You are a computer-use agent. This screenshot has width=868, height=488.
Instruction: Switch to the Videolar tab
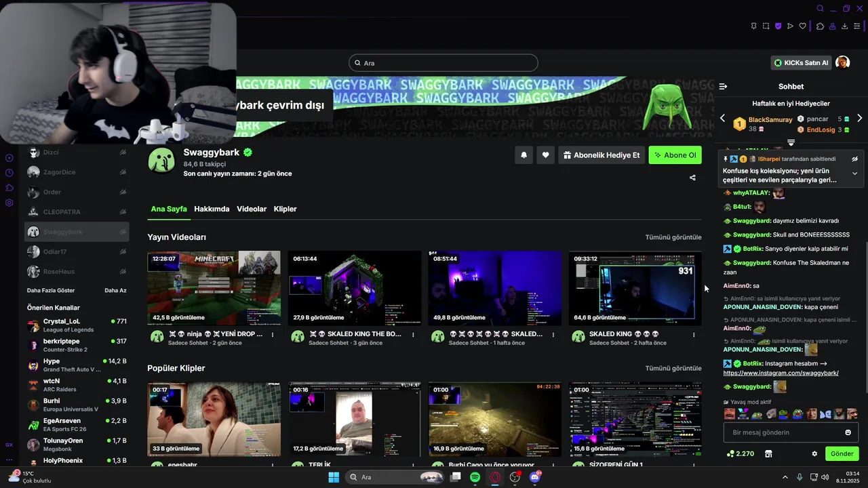pos(252,209)
